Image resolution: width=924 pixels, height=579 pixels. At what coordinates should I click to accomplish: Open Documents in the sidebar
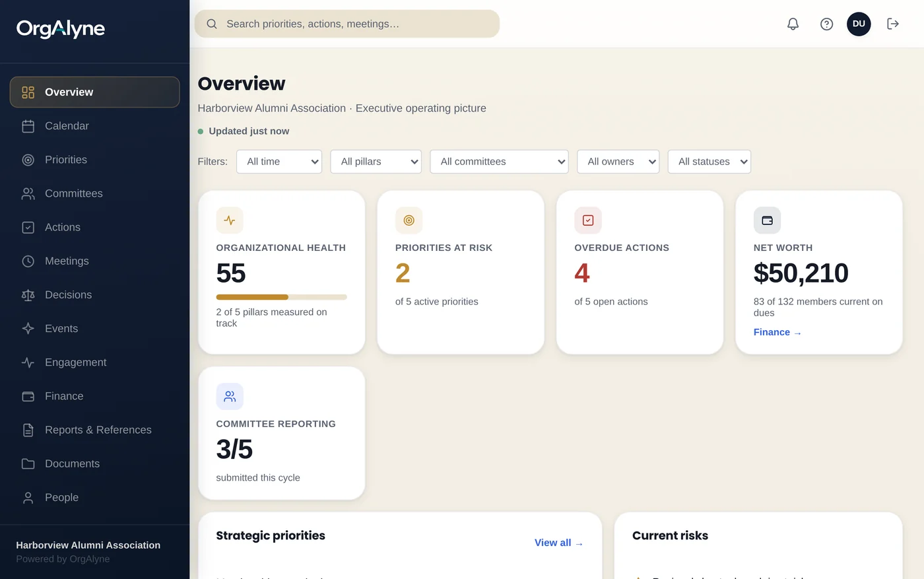[94, 463]
